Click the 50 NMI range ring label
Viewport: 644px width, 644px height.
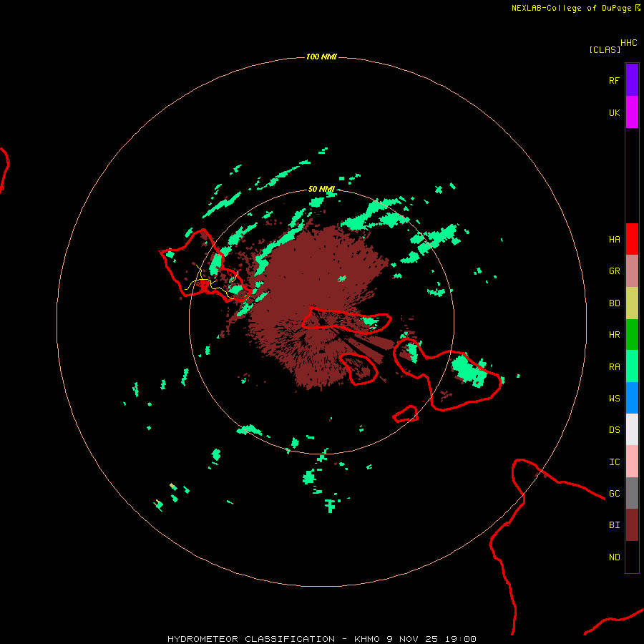pos(321,189)
